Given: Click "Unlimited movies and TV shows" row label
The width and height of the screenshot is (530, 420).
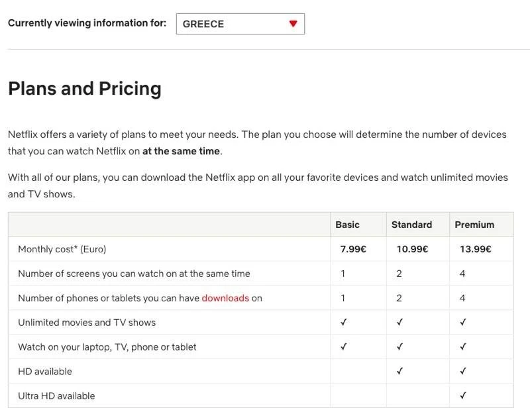Looking at the screenshot, I should pyautogui.click(x=87, y=323).
